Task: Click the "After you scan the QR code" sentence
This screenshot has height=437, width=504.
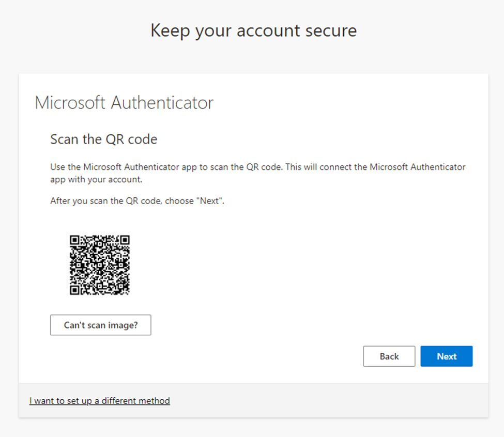Action: click(x=137, y=201)
